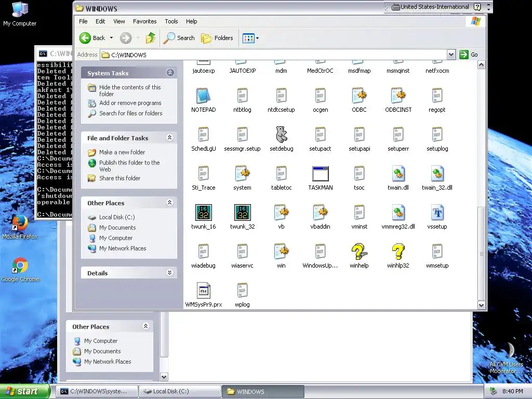Switch to Local Disk (C:) taskbar item
The width and height of the screenshot is (532, 399).
pos(180,392)
